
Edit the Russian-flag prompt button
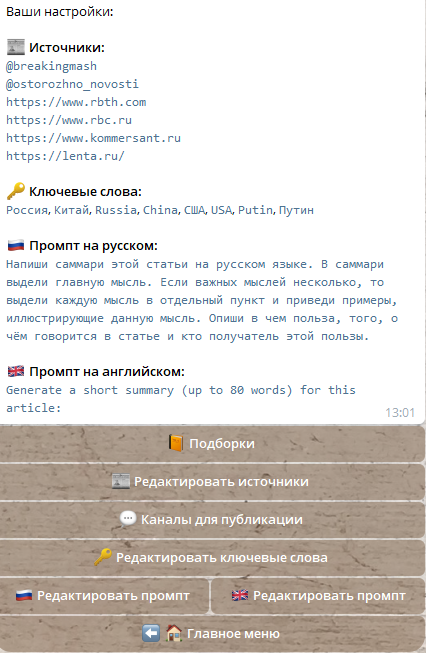(104, 596)
